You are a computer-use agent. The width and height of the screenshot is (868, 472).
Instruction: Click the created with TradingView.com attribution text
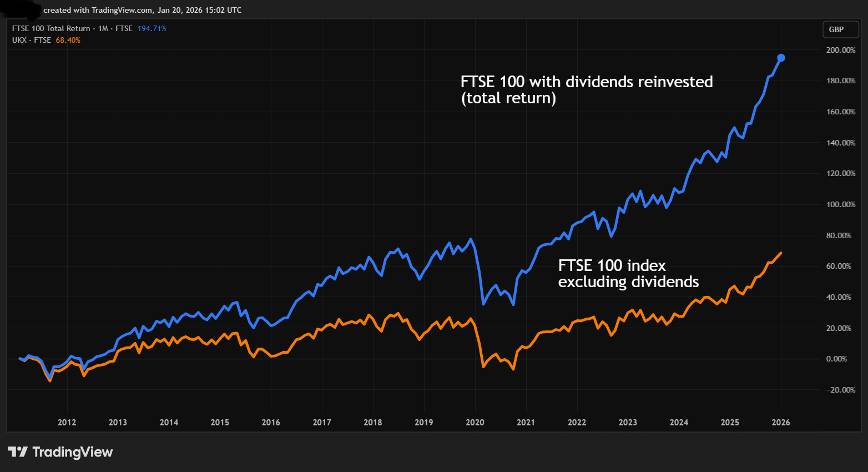pyautogui.click(x=142, y=9)
